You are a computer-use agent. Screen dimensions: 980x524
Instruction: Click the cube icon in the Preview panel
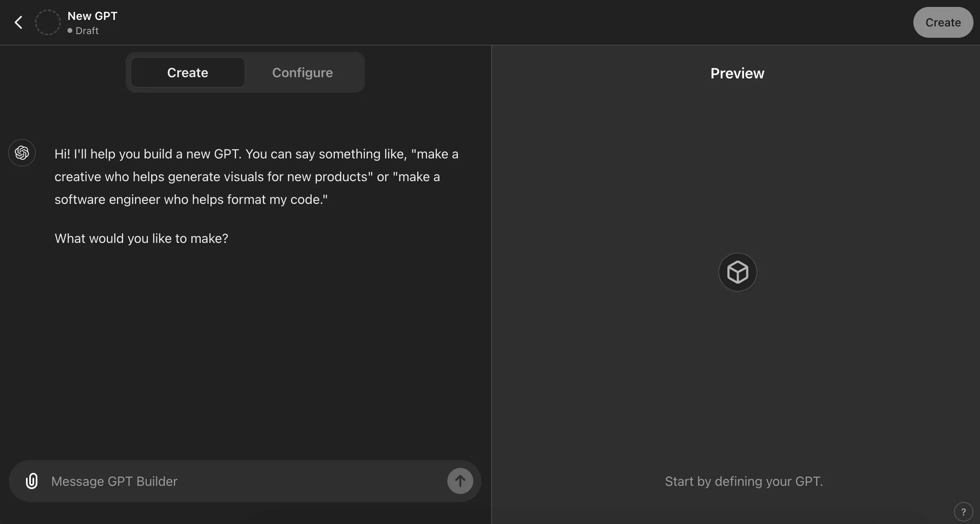[x=737, y=271]
